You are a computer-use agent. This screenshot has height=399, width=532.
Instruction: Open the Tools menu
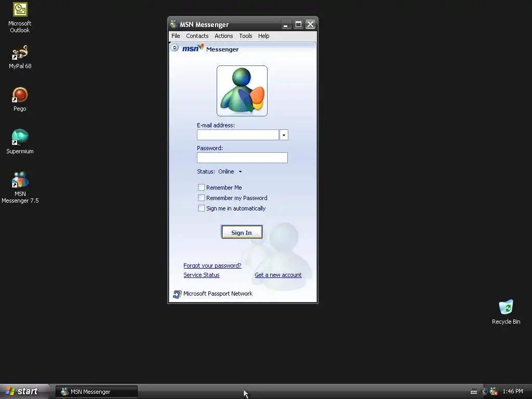[246, 36]
